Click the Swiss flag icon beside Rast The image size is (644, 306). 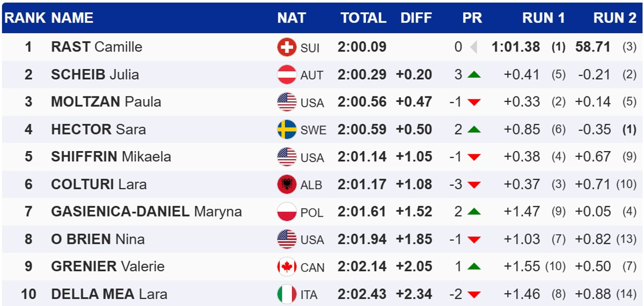(x=287, y=47)
